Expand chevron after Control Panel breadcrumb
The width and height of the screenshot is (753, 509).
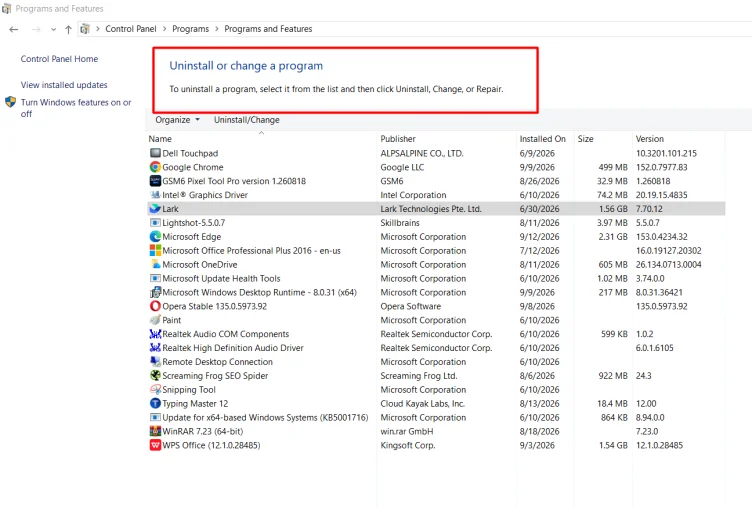(164, 29)
